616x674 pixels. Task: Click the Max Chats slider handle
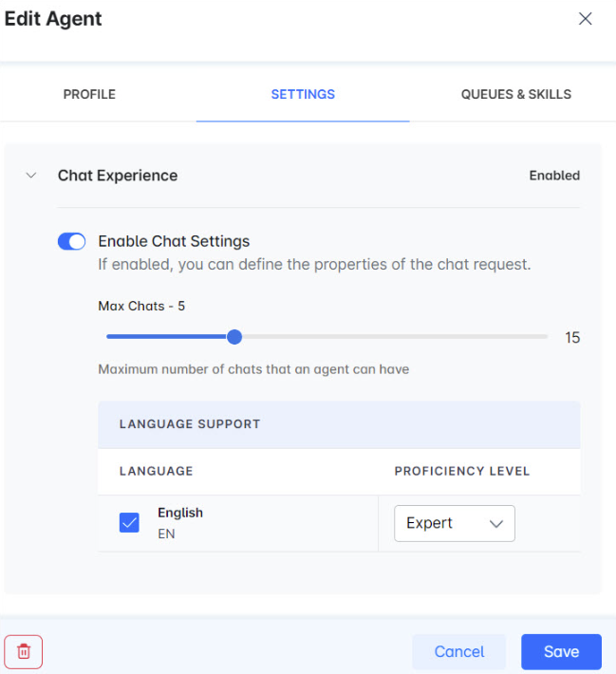234,337
